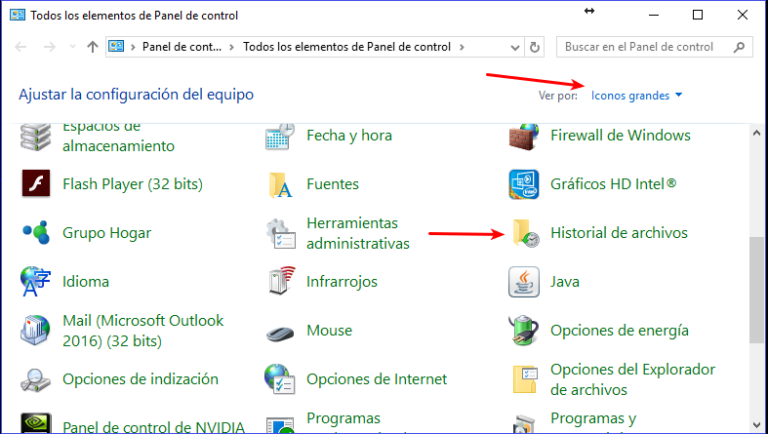
Task: Open the Firewall de Windows link
Action: (x=620, y=135)
